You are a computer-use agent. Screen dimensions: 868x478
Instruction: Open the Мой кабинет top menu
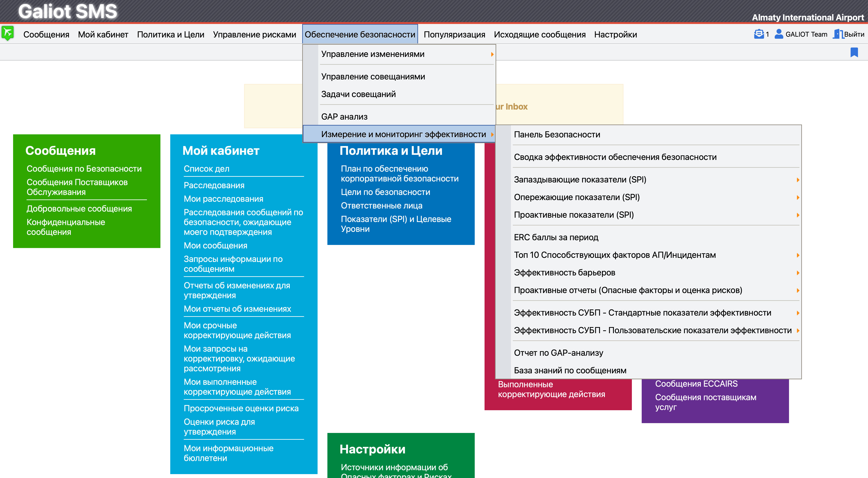(103, 34)
